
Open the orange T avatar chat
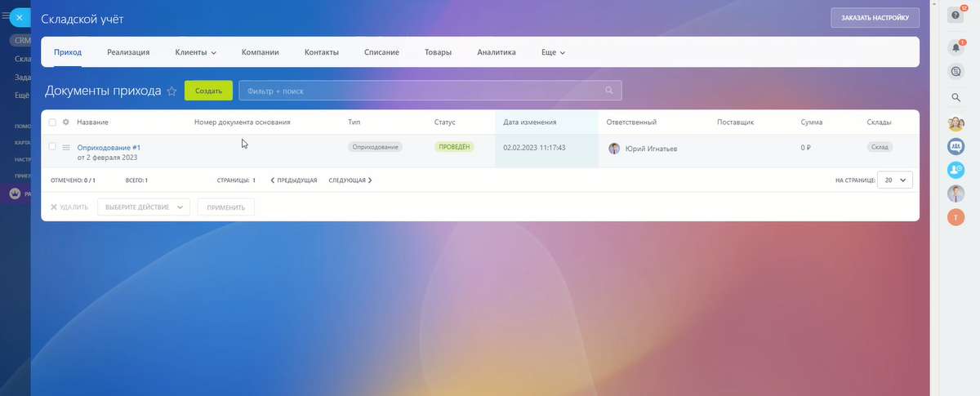tap(956, 217)
